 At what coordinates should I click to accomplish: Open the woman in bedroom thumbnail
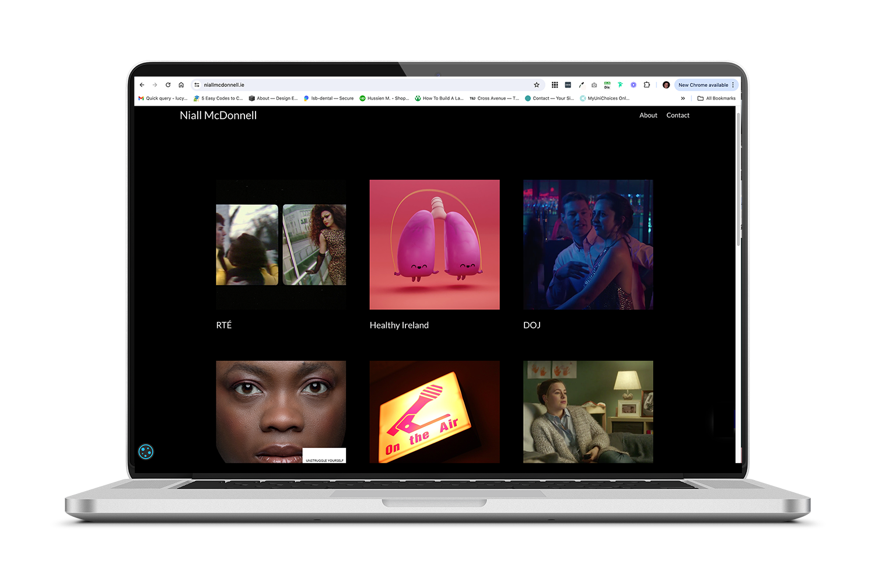click(588, 412)
